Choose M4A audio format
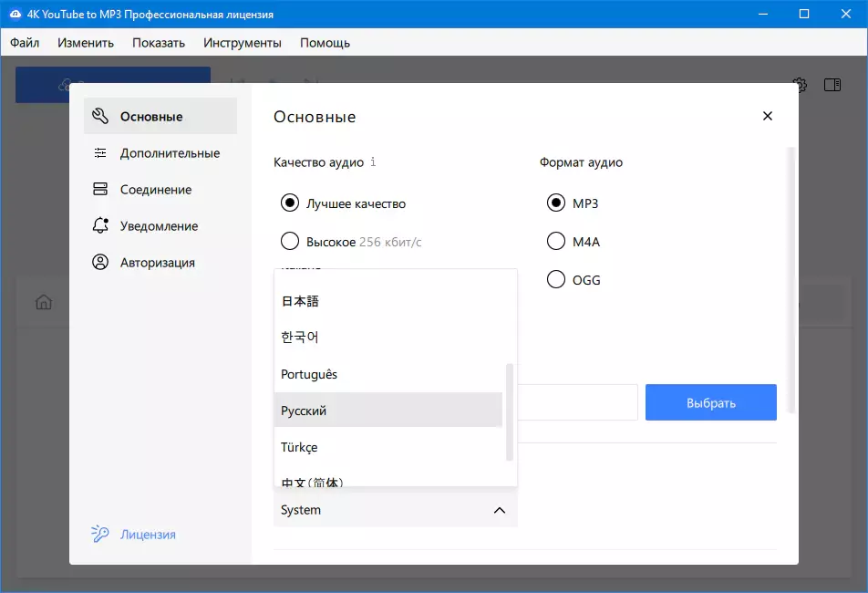Screen dimensions: 868x593 (555, 242)
